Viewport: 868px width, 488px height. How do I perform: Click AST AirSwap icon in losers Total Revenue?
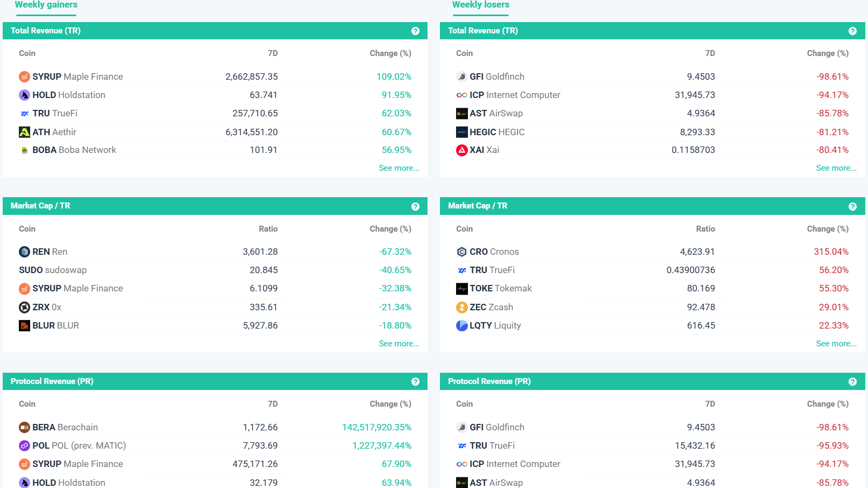pos(461,114)
